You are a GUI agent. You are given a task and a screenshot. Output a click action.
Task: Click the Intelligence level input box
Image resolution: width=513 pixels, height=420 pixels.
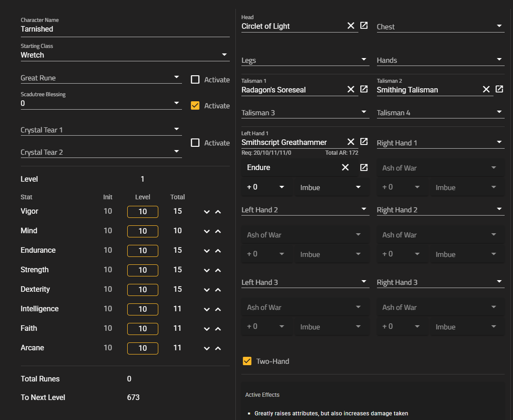[143, 309]
